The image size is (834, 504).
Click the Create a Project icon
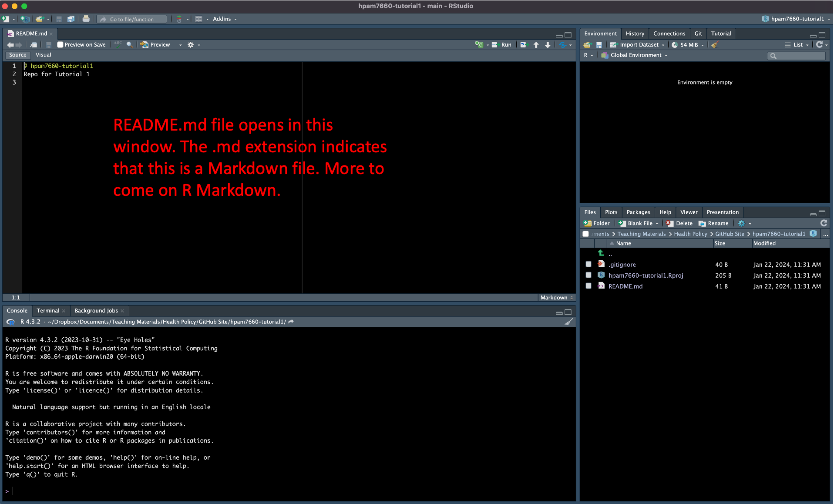click(x=25, y=19)
